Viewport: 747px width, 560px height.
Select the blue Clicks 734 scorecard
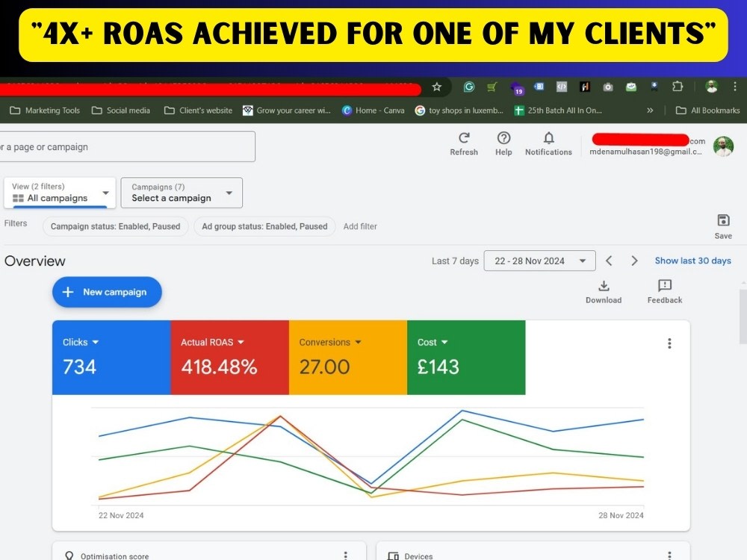click(x=111, y=358)
